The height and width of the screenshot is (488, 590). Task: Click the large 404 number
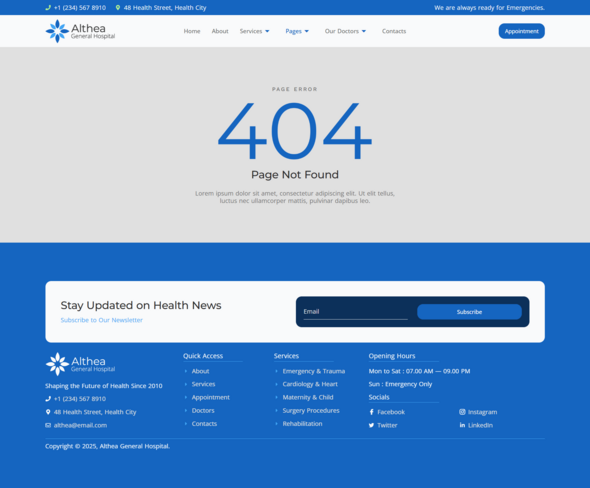(x=295, y=130)
